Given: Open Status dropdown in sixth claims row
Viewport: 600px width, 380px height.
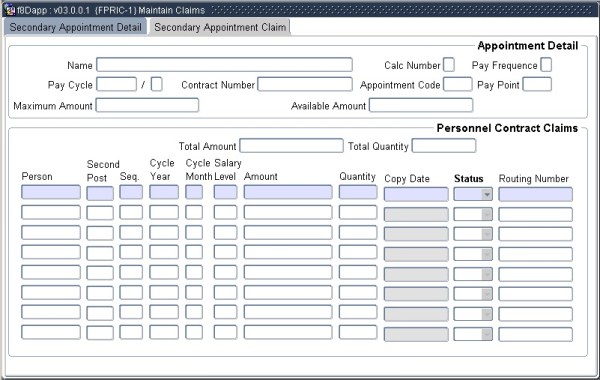Looking at the screenshot, I should (x=486, y=294).
